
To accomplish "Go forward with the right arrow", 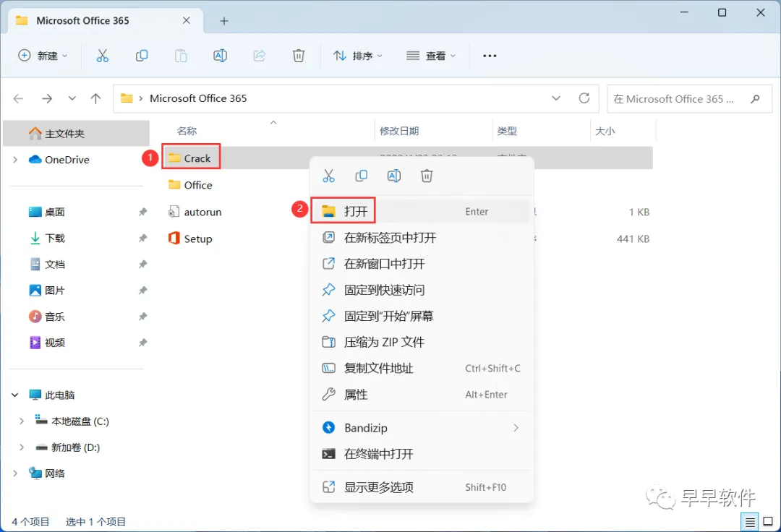I will 47,98.
